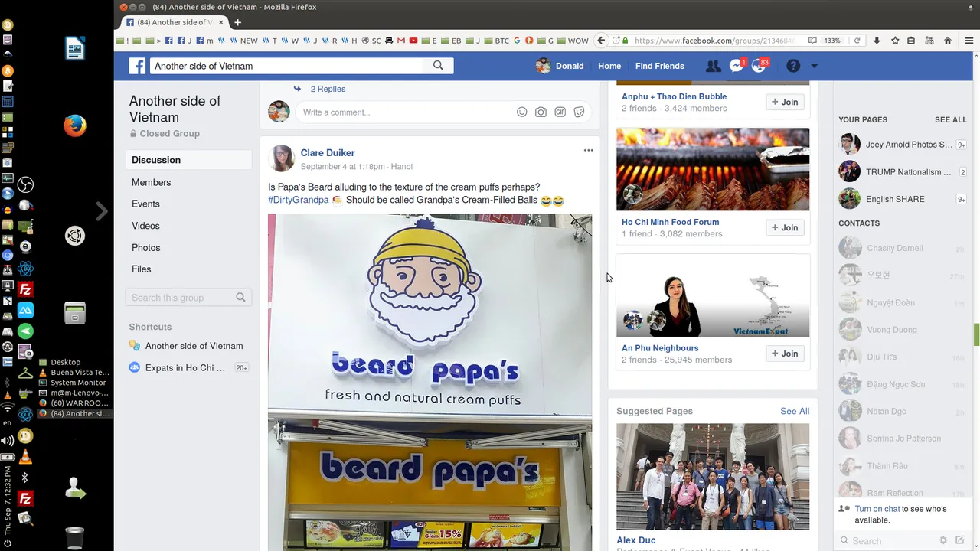Click the post timestamp September 4 at 1:18pm
This screenshot has height=551, width=980.
342,167
